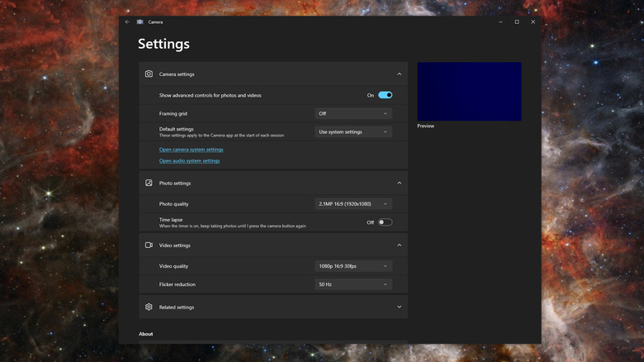644x362 pixels.
Task: Click the back arrow in title bar
Action: point(127,21)
